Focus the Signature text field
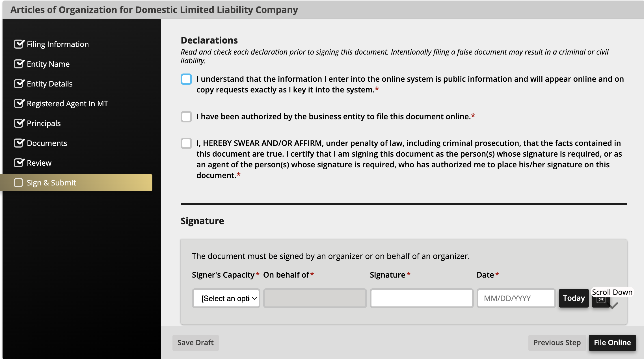The height and width of the screenshot is (359, 644). [x=422, y=298]
